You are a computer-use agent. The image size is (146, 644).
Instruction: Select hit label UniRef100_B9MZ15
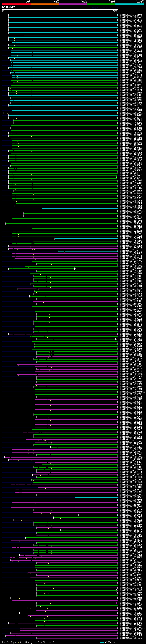[131, 573]
